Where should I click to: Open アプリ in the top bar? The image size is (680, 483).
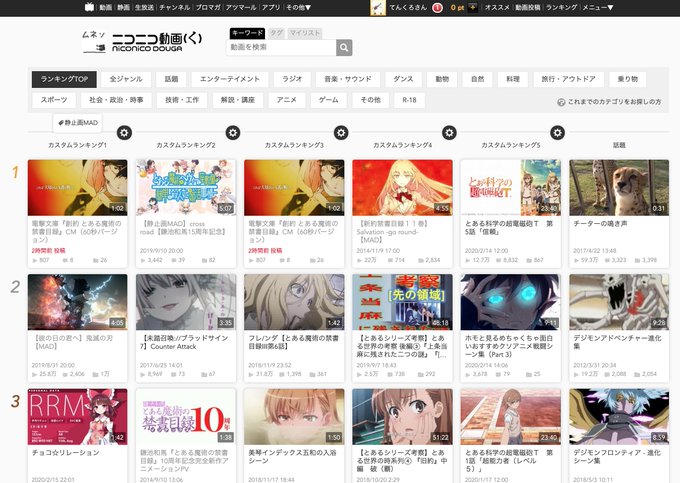click(x=271, y=7)
